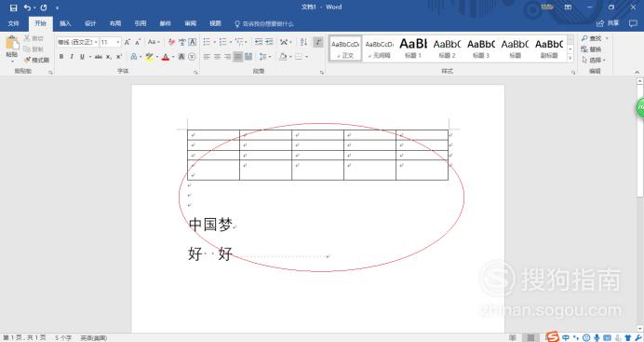Click the Sogou input method icon
Screen dimensions: 644x342
[x=552, y=337]
